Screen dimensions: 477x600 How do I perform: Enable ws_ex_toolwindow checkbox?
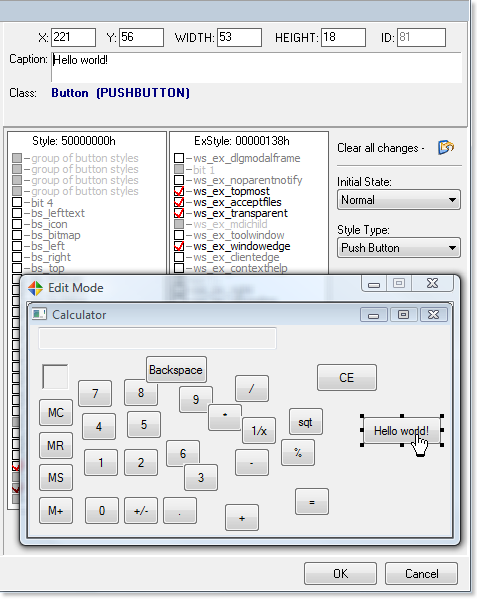pos(179,235)
